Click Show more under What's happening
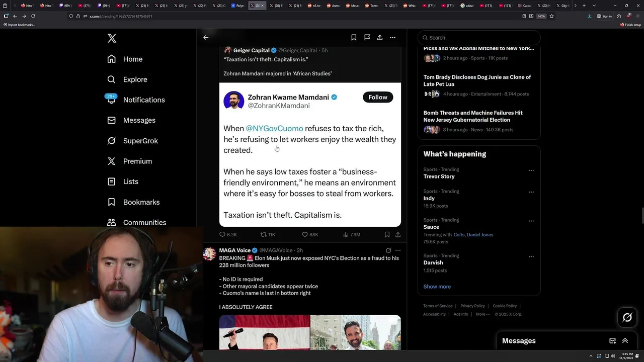Image resolution: width=644 pixels, height=362 pixels. (437, 287)
